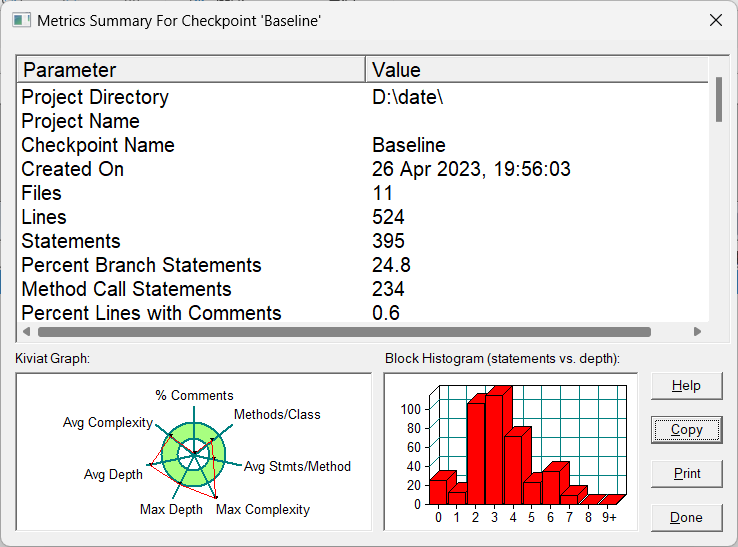738x547 pixels.
Task: Select the Lines parameter row
Action: (x=362, y=217)
